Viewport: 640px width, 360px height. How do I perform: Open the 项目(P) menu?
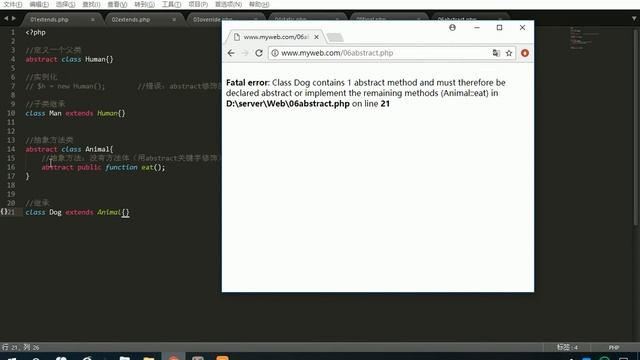198,4
